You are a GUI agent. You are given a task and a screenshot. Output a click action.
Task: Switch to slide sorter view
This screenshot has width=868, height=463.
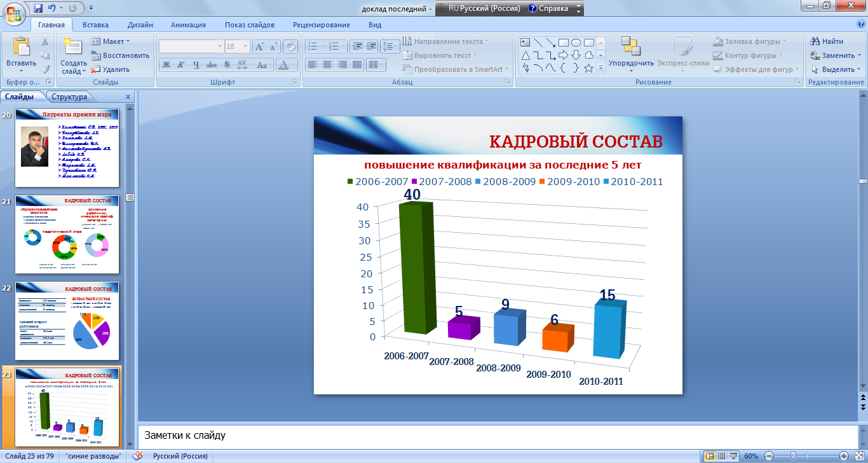pos(722,456)
